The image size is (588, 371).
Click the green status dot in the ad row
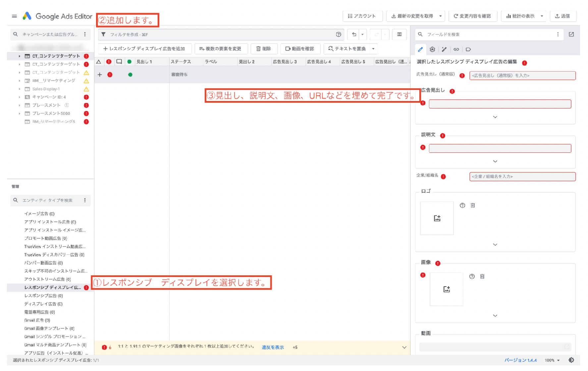pos(130,75)
